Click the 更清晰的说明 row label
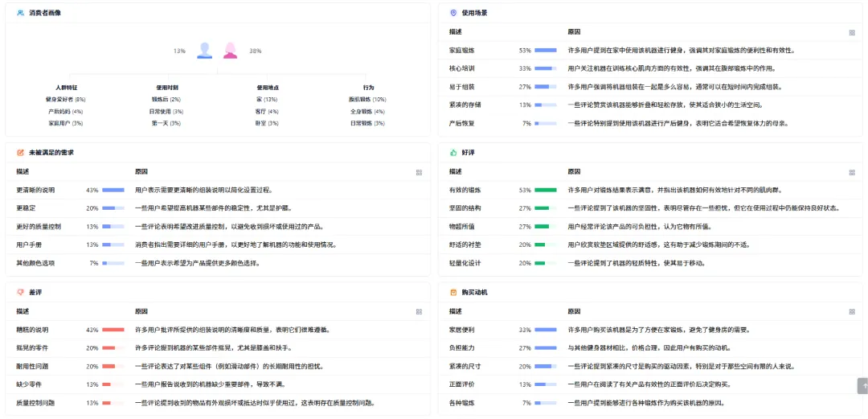The height and width of the screenshot is (419, 868). click(x=35, y=190)
